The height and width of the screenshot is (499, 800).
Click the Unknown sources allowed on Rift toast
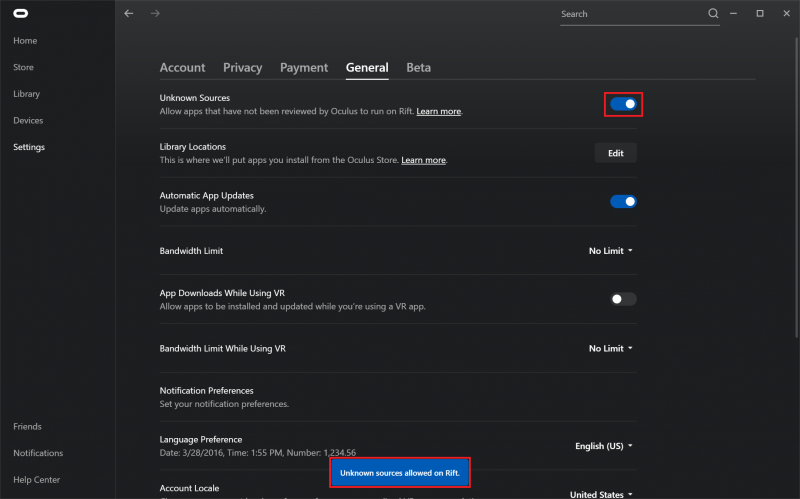click(399, 473)
